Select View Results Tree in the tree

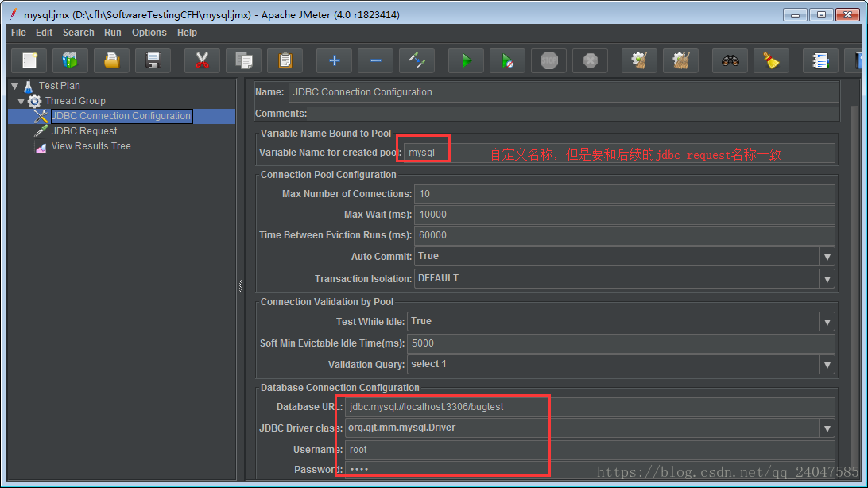pos(91,146)
